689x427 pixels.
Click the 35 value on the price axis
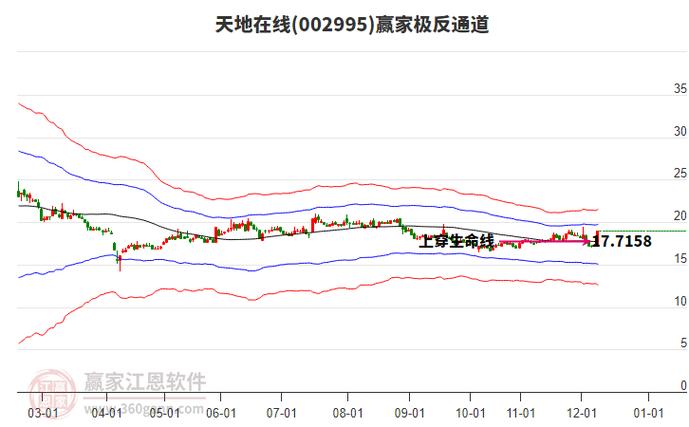point(678,89)
